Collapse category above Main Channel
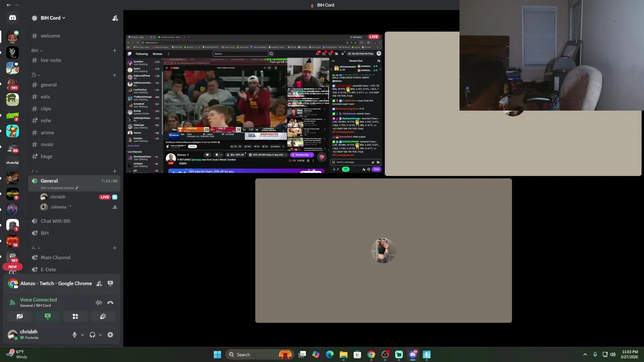The width and height of the screenshot is (644, 362). click(x=35, y=248)
